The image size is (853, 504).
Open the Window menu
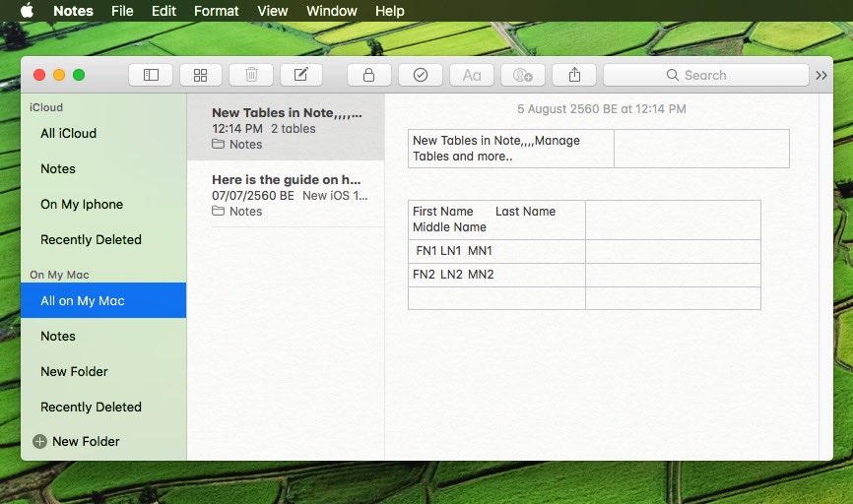point(332,11)
